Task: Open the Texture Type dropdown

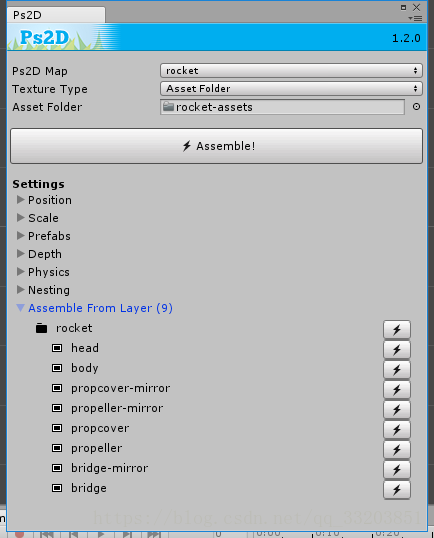Action: 291,89
